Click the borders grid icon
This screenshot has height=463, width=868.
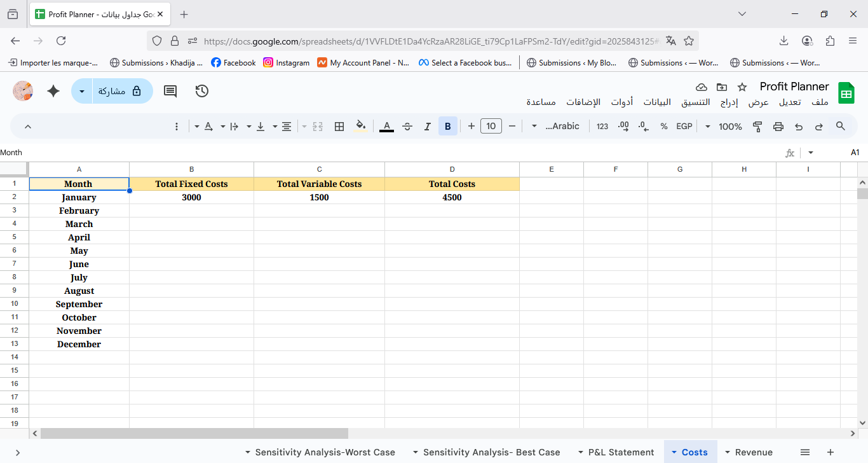click(339, 127)
